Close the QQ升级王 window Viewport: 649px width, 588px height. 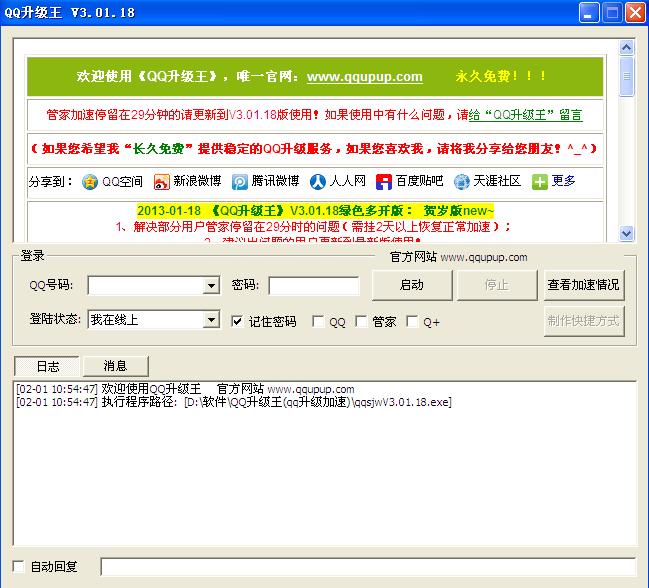tap(635, 13)
